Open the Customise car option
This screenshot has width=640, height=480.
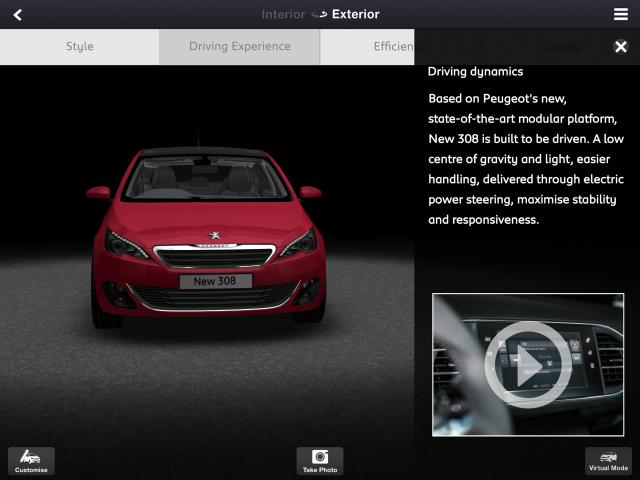(31, 460)
